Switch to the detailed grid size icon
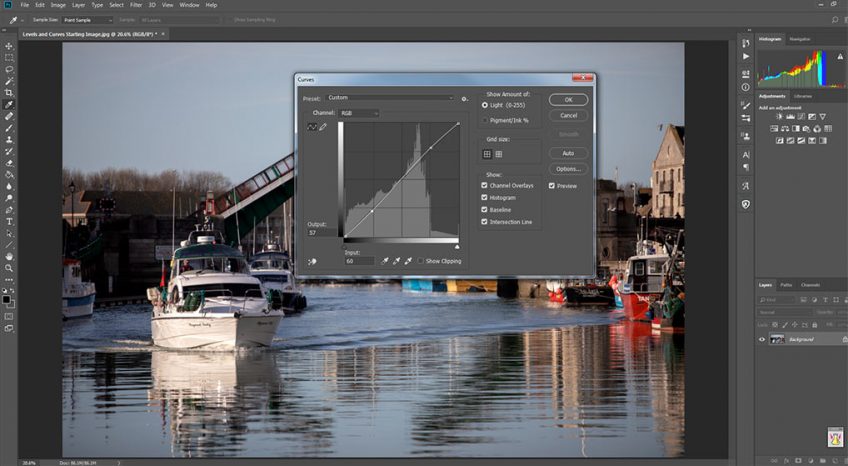Image resolution: width=848 pixels, height=466 pixels. 498,154
